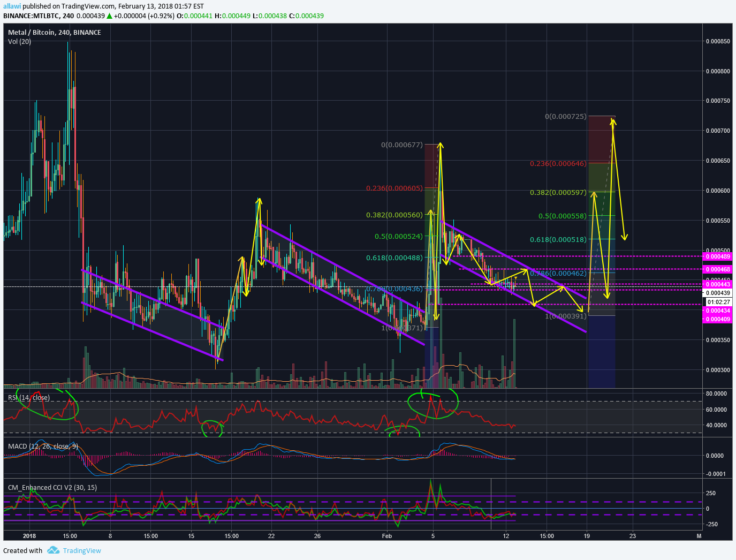Click the RSI (14, close) indicator label
Viewport: 736px width, 560px height.
click(29, 397)
